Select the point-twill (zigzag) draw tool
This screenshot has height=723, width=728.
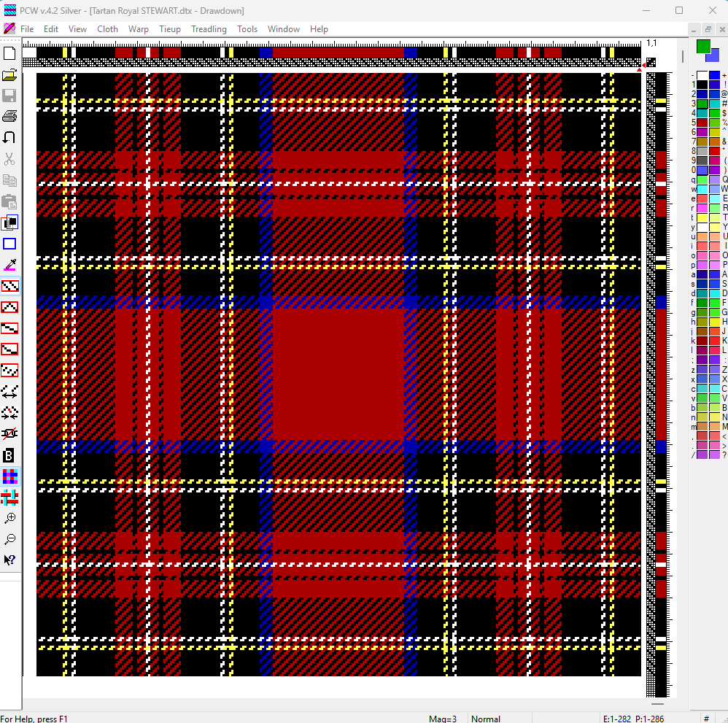point(9,307)
